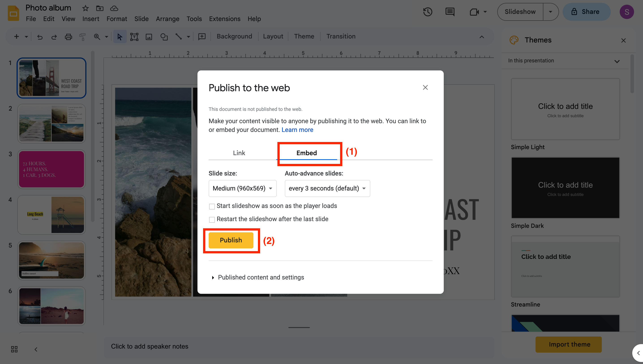Click the shape tool icon
The width and height of the screenshot is (643, 364).
click(x=164, y=37)
